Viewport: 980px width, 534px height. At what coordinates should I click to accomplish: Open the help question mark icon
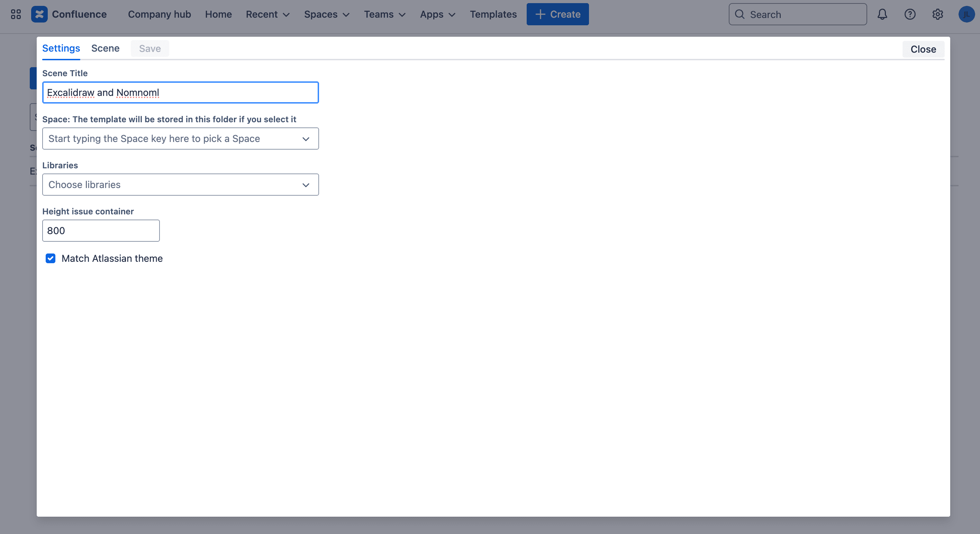point(910,15)
